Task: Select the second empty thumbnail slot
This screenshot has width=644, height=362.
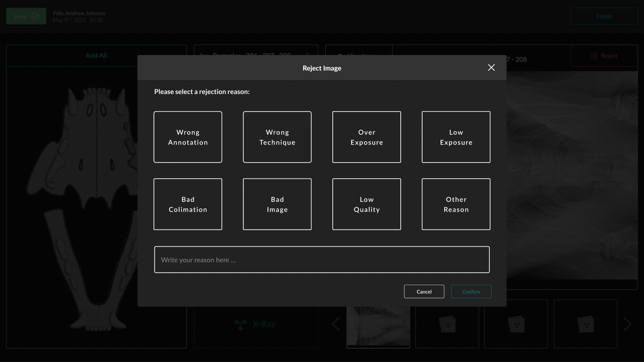Action: [x=447, y=324]
